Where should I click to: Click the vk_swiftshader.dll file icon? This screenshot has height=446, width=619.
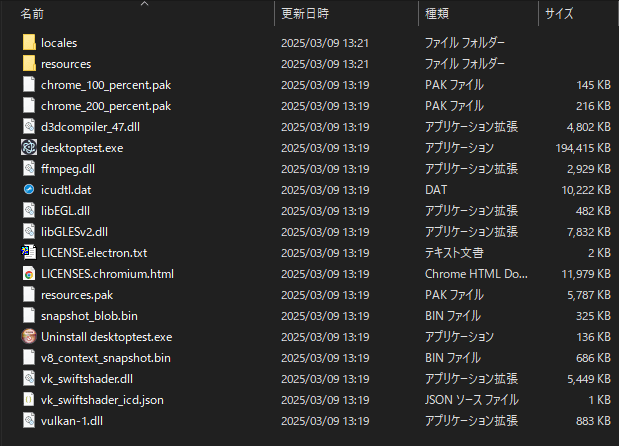29,378
